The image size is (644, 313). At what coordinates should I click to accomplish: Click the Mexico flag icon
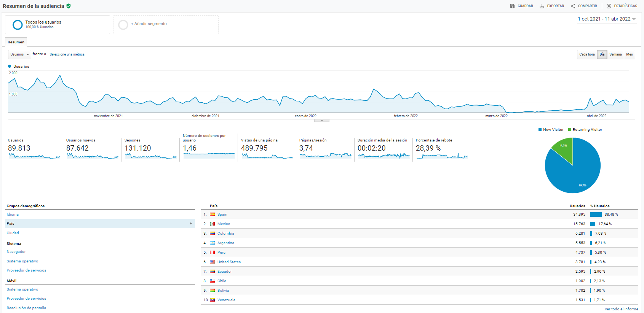(x=212, y=224)
